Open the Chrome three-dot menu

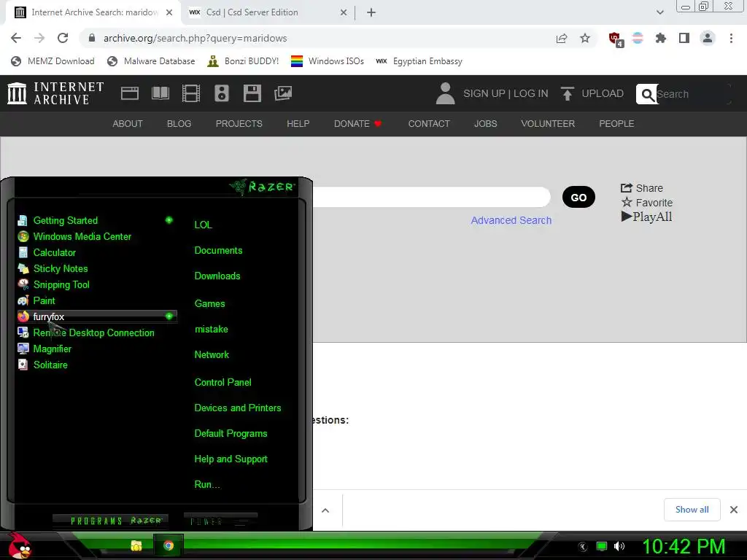731,38
